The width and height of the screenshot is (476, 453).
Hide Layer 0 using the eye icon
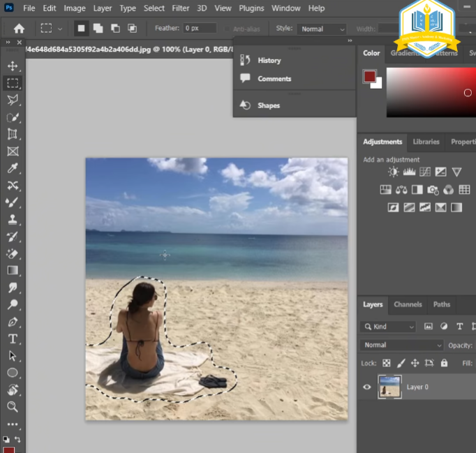coord(367,387)
